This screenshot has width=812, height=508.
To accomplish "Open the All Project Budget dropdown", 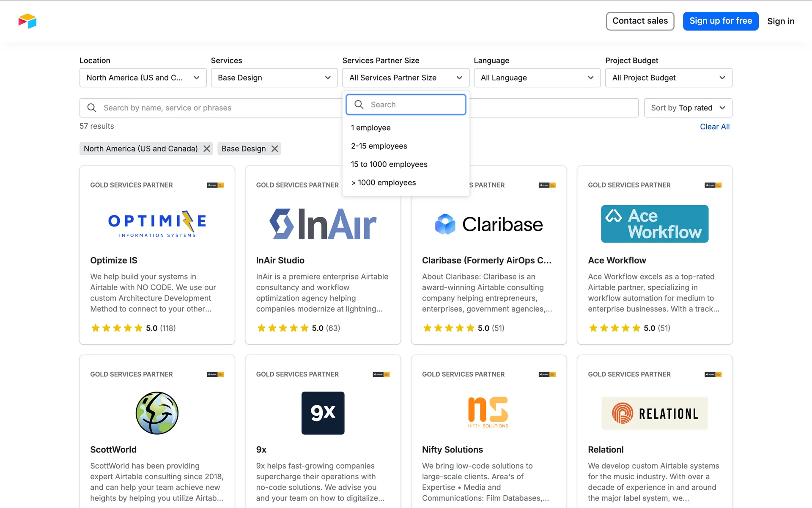I will (668, 78).
